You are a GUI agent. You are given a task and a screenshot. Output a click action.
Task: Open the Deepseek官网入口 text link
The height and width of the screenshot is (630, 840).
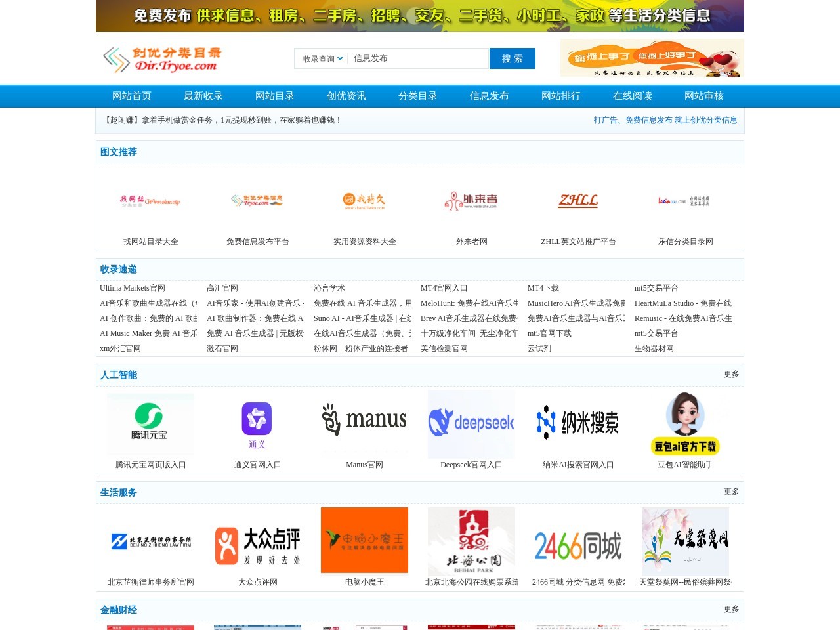pos(471,465)
